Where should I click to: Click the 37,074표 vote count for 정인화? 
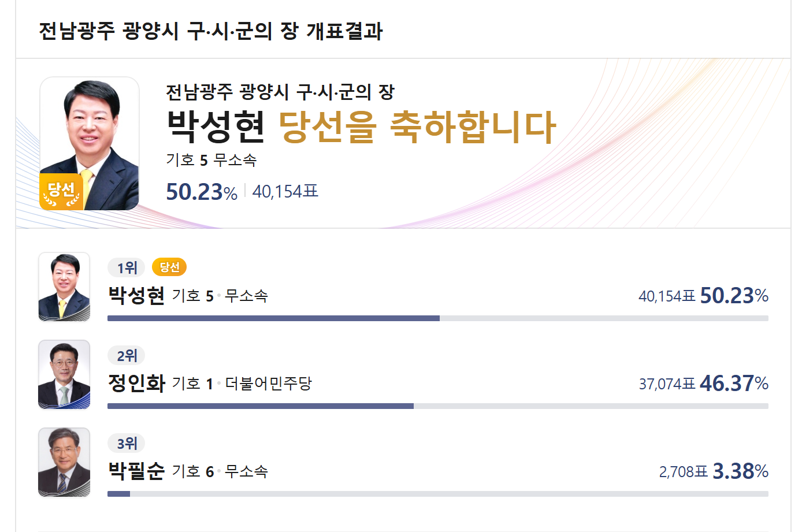pyautogui.click(x=667, y=384)
